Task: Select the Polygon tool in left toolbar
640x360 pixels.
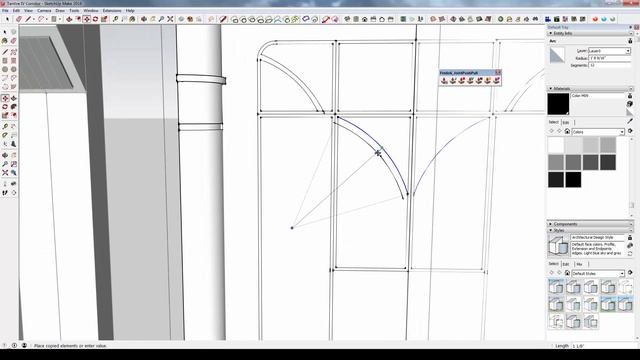Action: [13, 69]
